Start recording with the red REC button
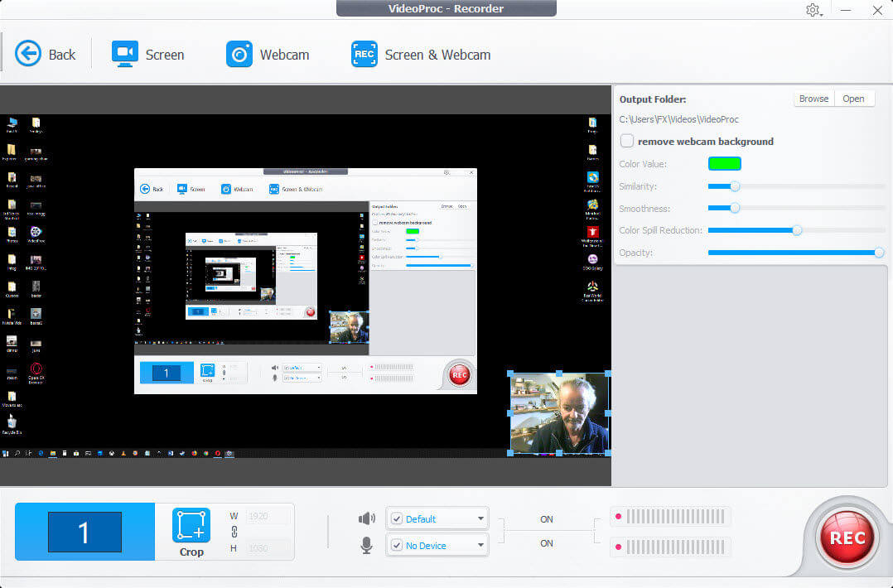The image size is (893, 588). pos(847,537)
